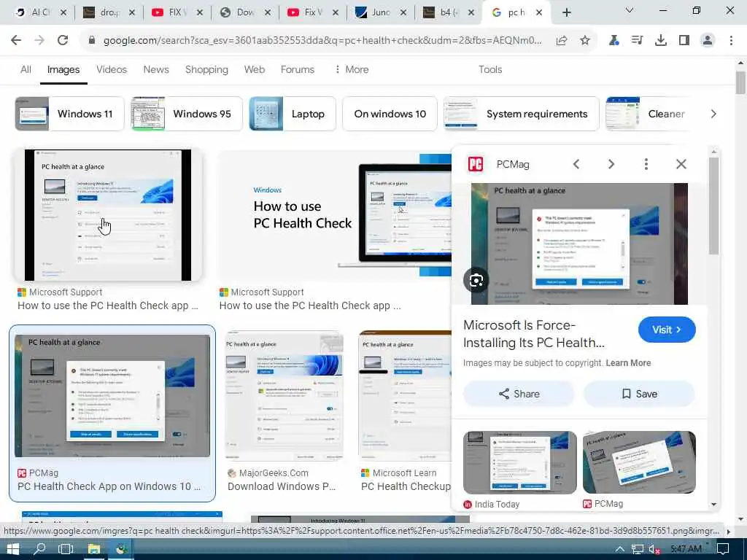
Task: Open the PCMag caption PC Health Check App
Action: click(x=109, y=486)
